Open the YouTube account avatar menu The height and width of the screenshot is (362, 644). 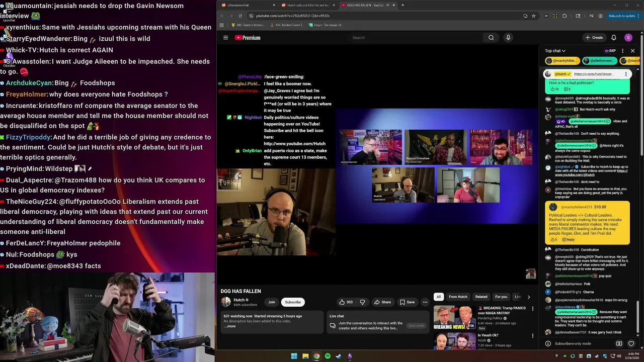628,38
